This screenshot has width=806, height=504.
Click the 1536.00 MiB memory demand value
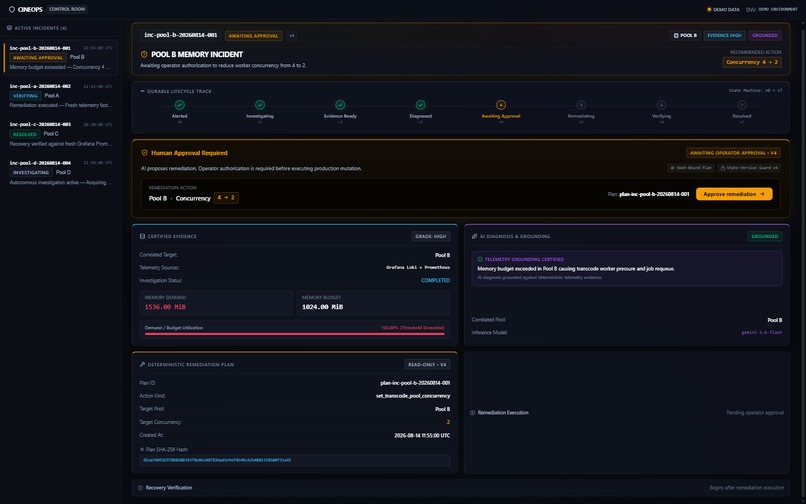[x=165, y=307]
